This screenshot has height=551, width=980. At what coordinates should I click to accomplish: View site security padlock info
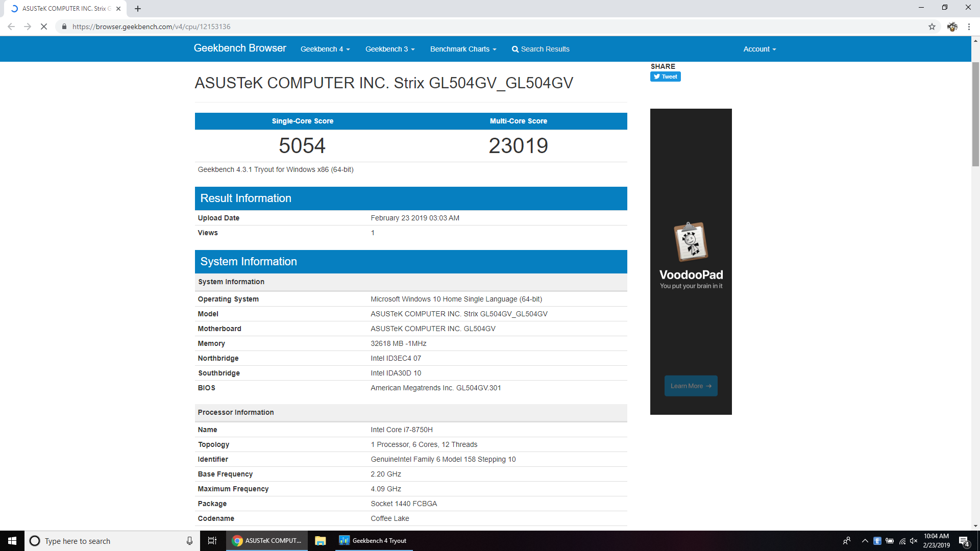click(x=64, y=27)
